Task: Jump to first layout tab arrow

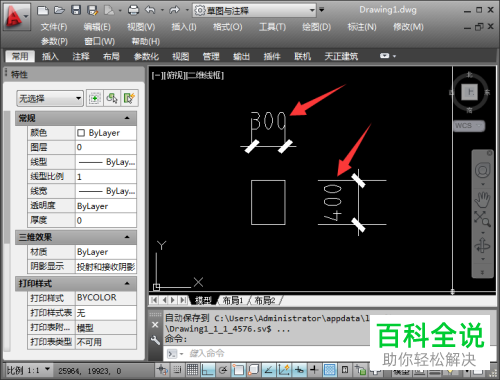Action: (x=154, y=300)
